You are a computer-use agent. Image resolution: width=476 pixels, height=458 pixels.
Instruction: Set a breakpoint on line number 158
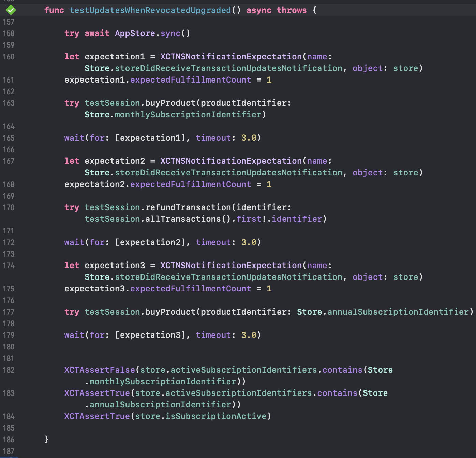[9, 33]
